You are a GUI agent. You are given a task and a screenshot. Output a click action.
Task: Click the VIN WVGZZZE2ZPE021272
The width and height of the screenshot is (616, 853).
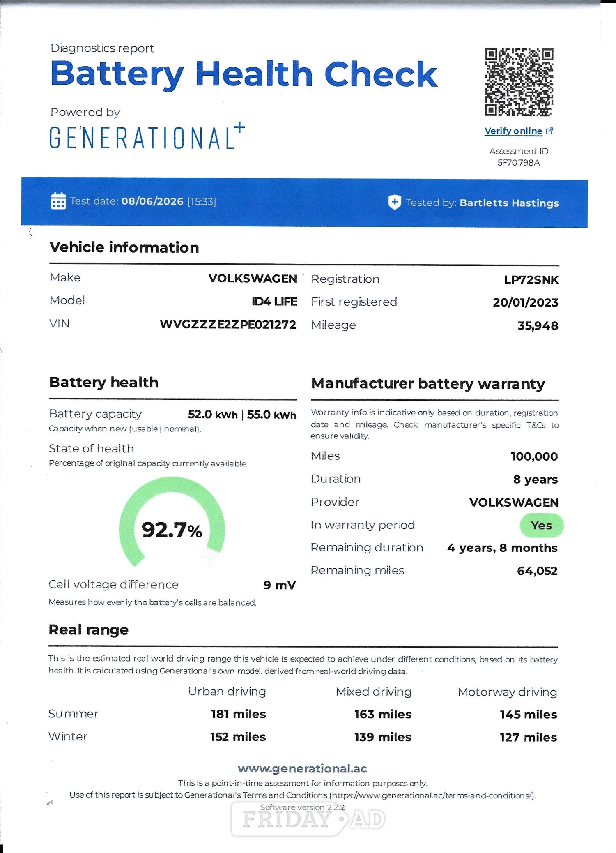(228, 325)
